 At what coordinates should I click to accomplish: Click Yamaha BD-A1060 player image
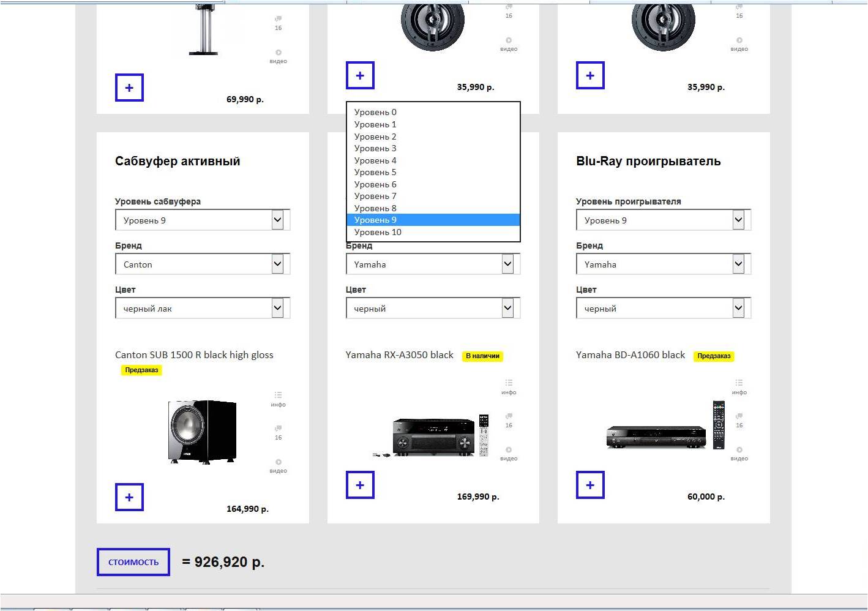666,425
